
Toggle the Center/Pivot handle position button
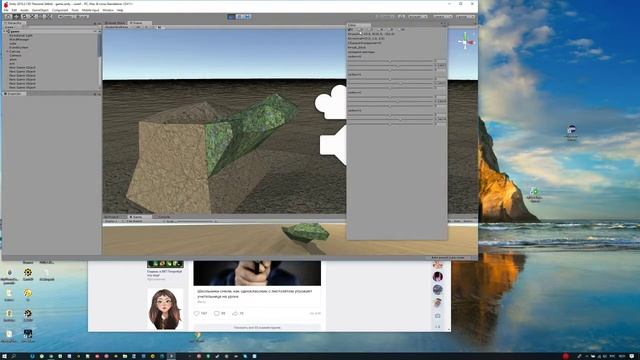[x=66, y=17]
